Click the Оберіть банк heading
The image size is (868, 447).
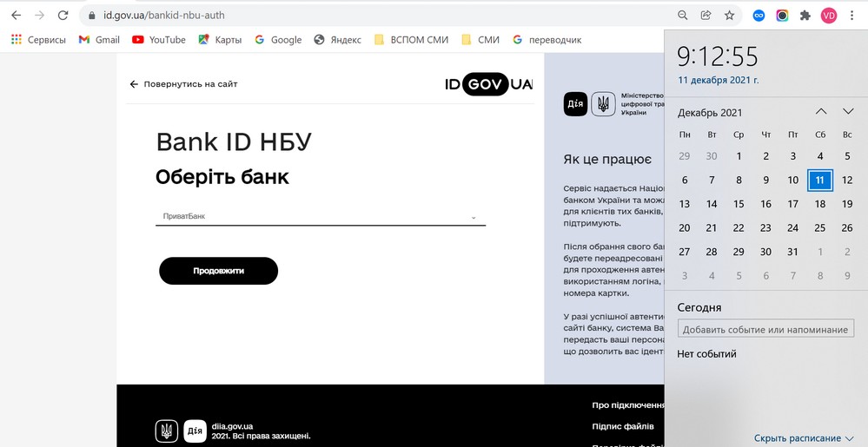[x=222, y=177]
